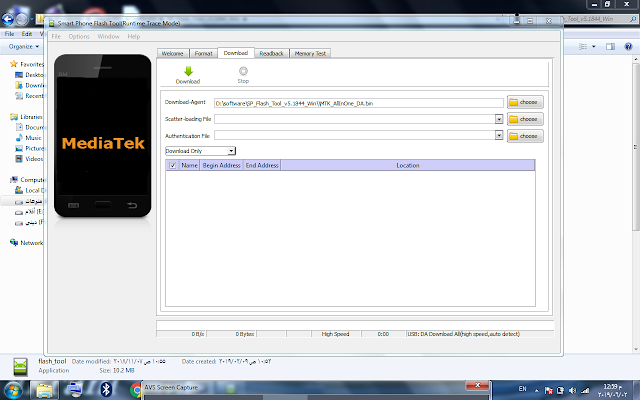Select Libraries in the Explorer sidebar
This screenshot has height=400, width=640.
[27, 117]
